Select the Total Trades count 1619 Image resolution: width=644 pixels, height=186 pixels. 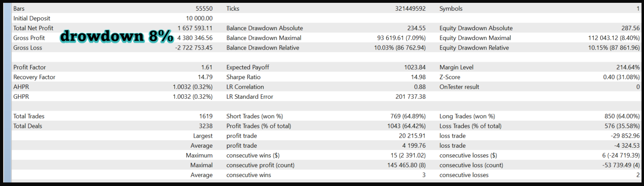point(206,116)
